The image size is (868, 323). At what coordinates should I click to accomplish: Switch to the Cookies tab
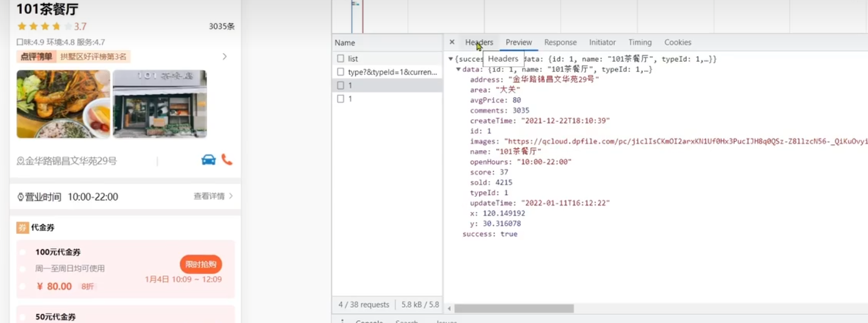tap(678, 42)
